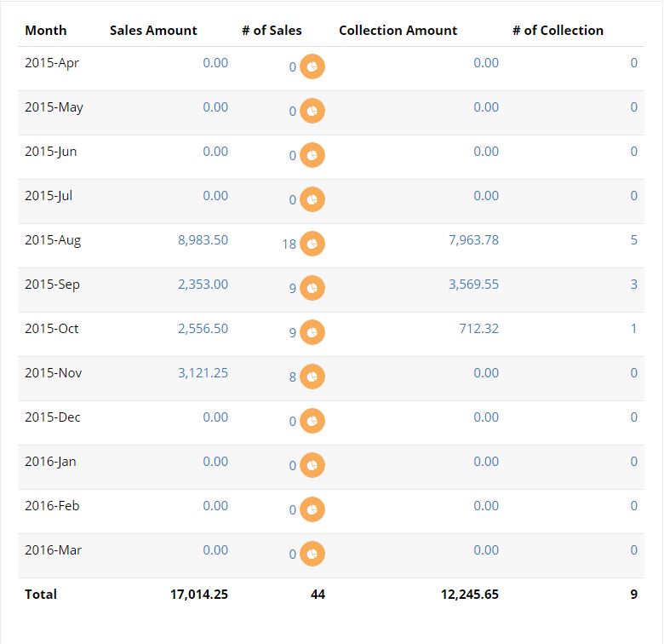Click the 9 sales count for 2015-Sep
664x644 pixels.
[x=293, y=289]
